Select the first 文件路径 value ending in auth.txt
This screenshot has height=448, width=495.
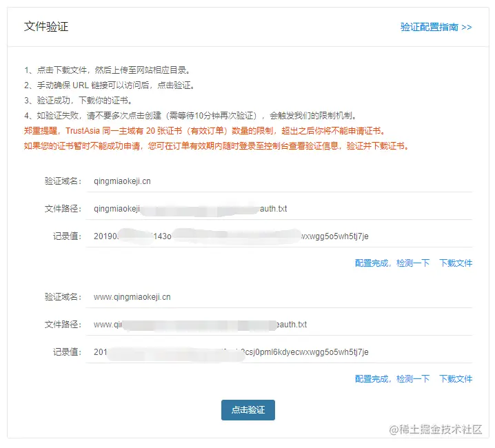tap(190, 209)
